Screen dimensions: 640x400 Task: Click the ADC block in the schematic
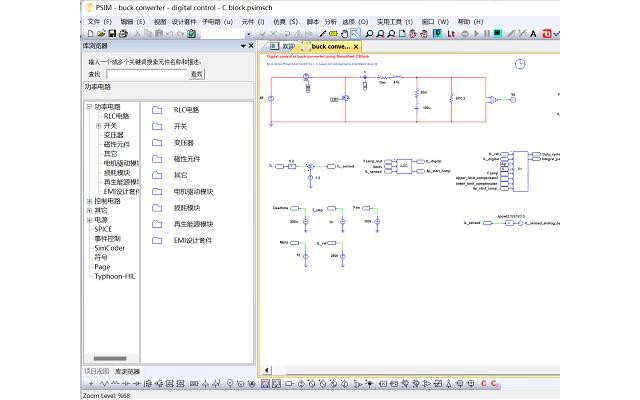click(404, 166)
